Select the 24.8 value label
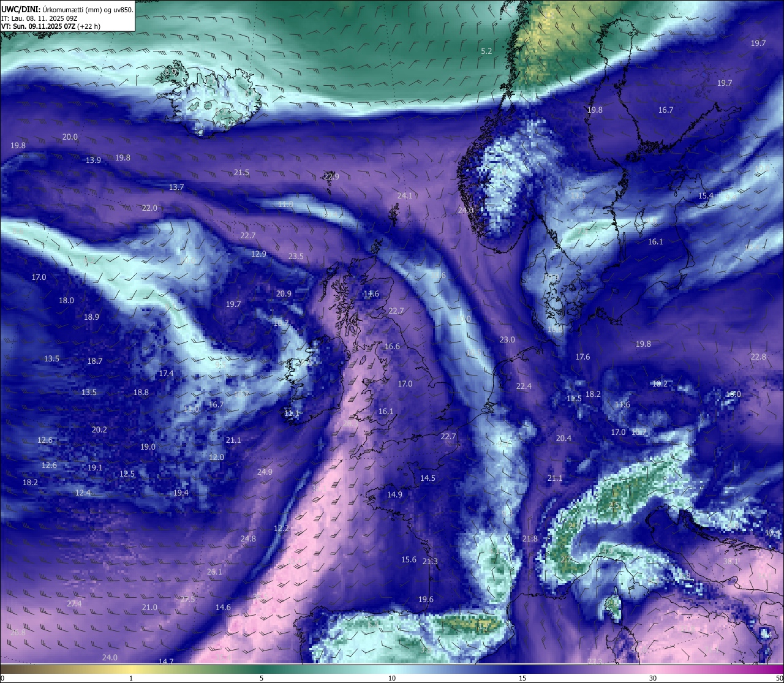 pos(248,539)
